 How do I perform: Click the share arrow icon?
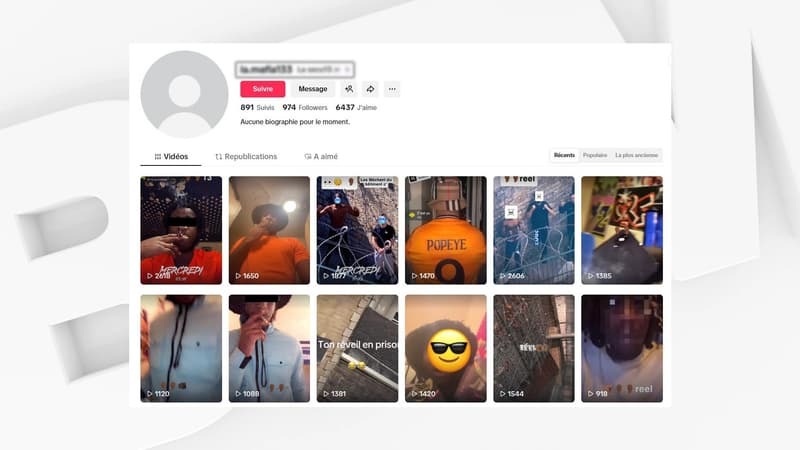370,89
